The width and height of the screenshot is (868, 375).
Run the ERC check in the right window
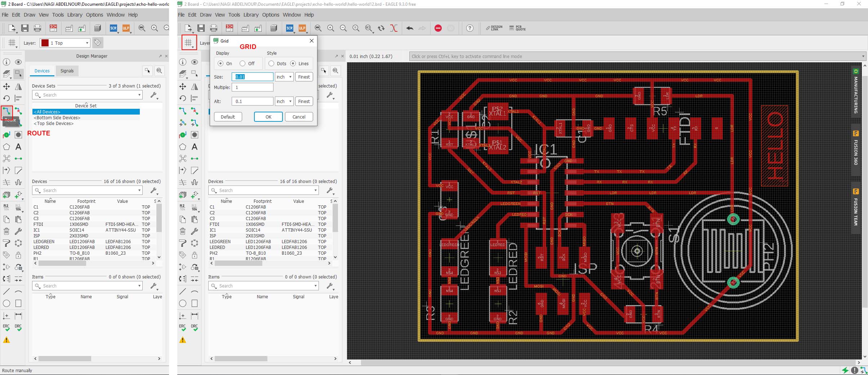[x=183, y=327]
